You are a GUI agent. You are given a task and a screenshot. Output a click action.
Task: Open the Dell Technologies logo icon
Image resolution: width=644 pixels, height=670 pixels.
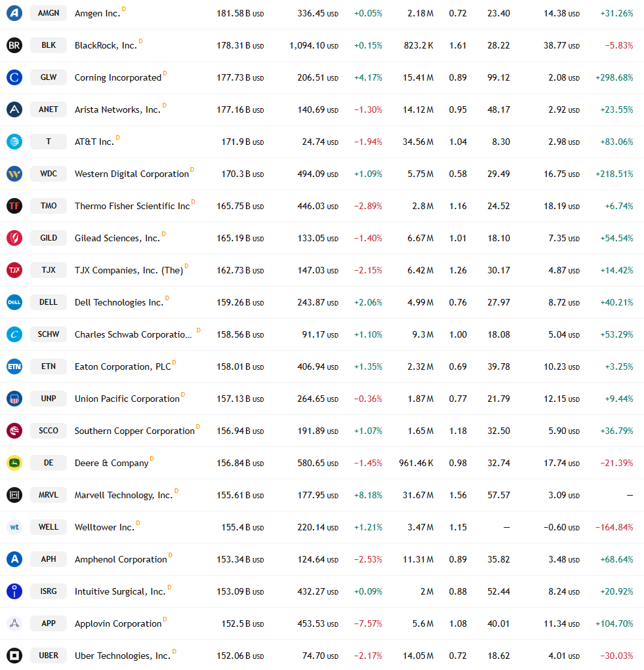[x=14, y=302]
